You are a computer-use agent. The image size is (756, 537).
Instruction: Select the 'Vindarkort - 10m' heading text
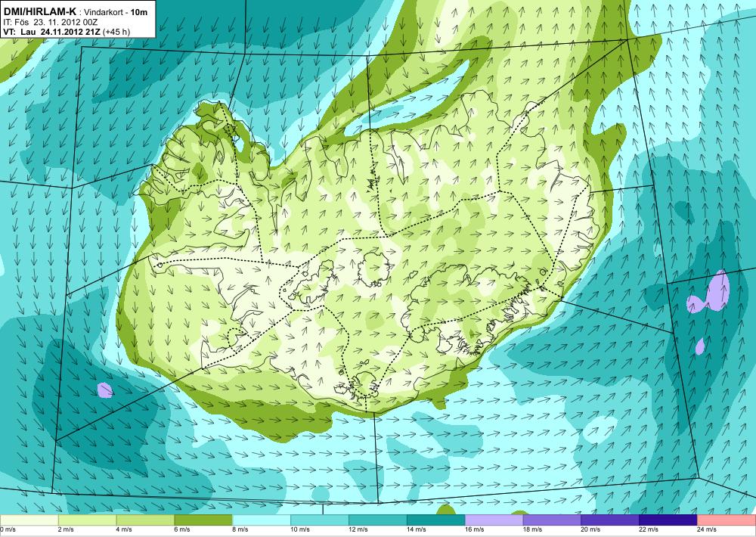pyautogui.click(x=116, y=12)
